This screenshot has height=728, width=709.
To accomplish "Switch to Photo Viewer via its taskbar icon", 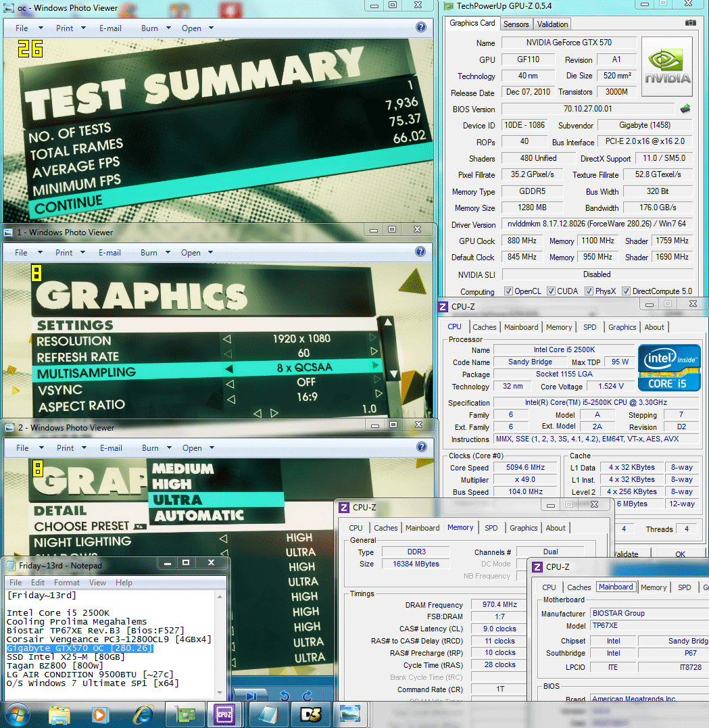I will [x=350, y=715].
